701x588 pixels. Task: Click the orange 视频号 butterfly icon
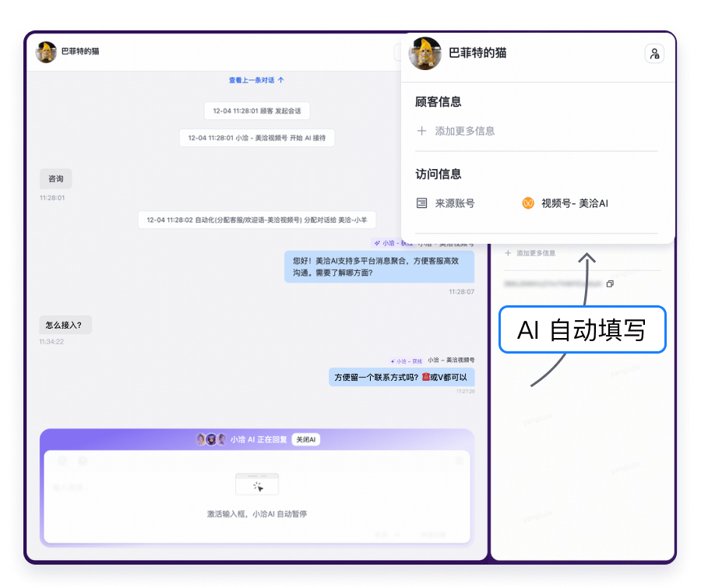[527, 203]
